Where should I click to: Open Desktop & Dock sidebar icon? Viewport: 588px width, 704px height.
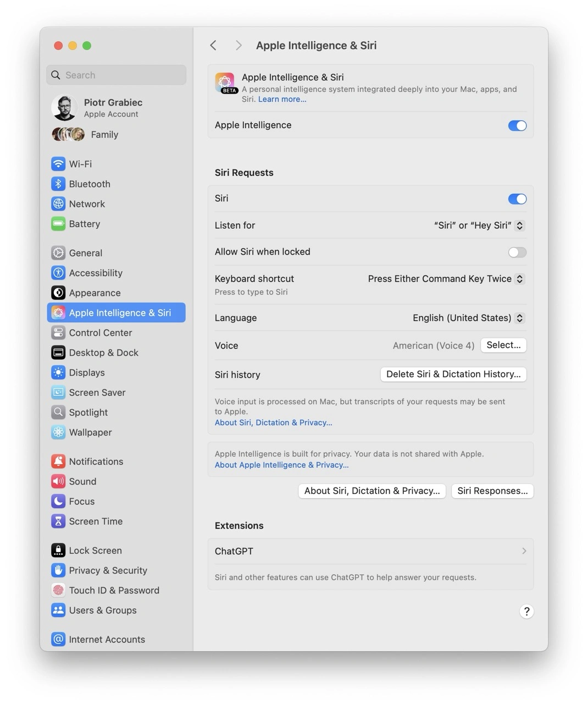click(x=58, y=353)
